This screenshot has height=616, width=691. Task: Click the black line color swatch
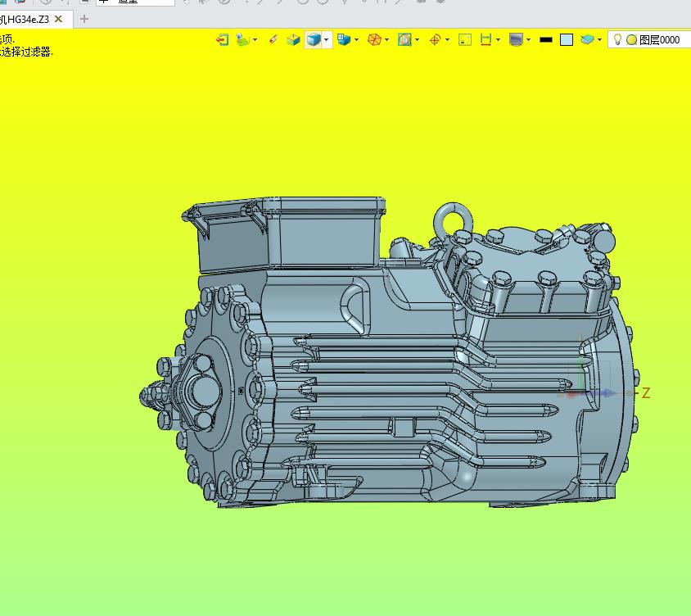point(546,40)
